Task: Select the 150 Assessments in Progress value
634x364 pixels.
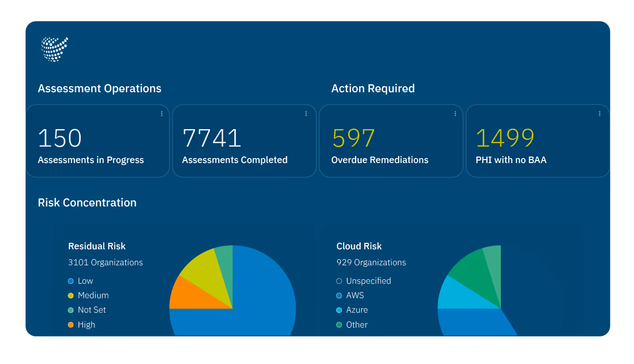Action: click(x=60, y=138)
